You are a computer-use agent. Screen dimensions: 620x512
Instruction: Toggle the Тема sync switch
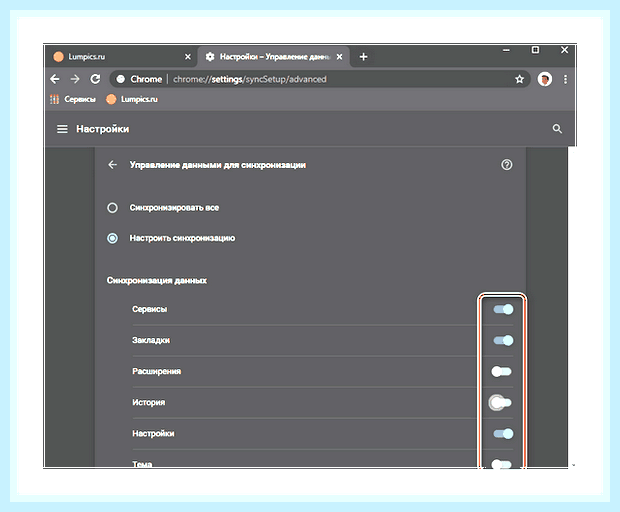point(501,464)
